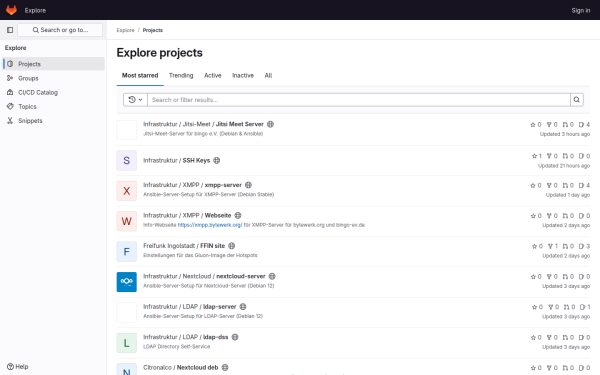Viewport: 600px width, 375px height.
Task: Click the public globe icon for xmpp-server
Action: tap(248, 185)
